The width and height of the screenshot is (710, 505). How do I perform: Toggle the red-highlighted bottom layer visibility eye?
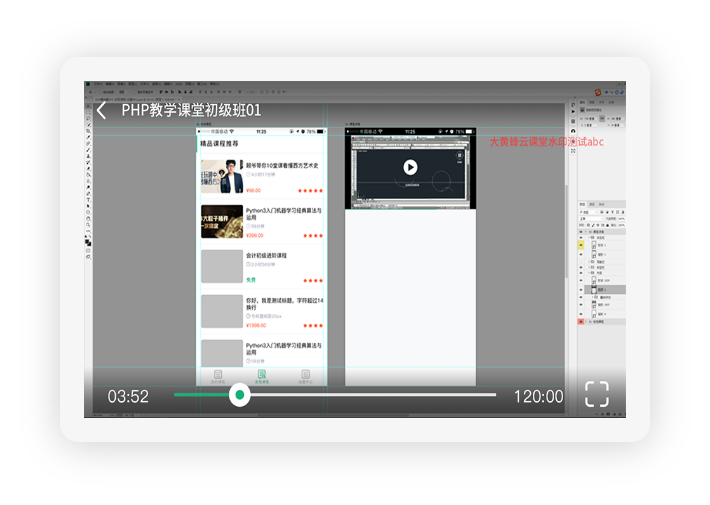pyautogui.click(x=581, y=322)
